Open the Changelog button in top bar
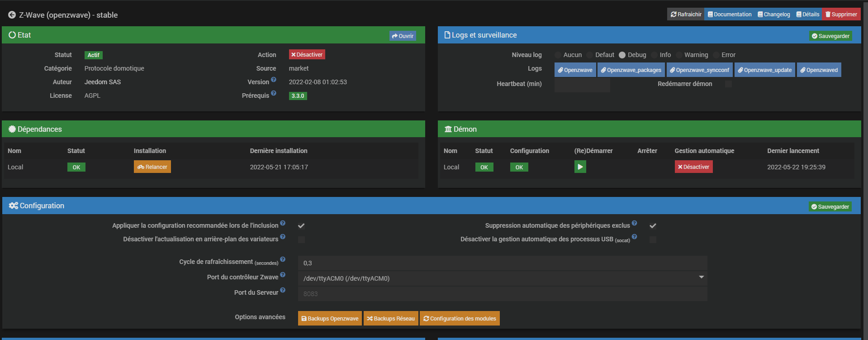 coord(773,14)
